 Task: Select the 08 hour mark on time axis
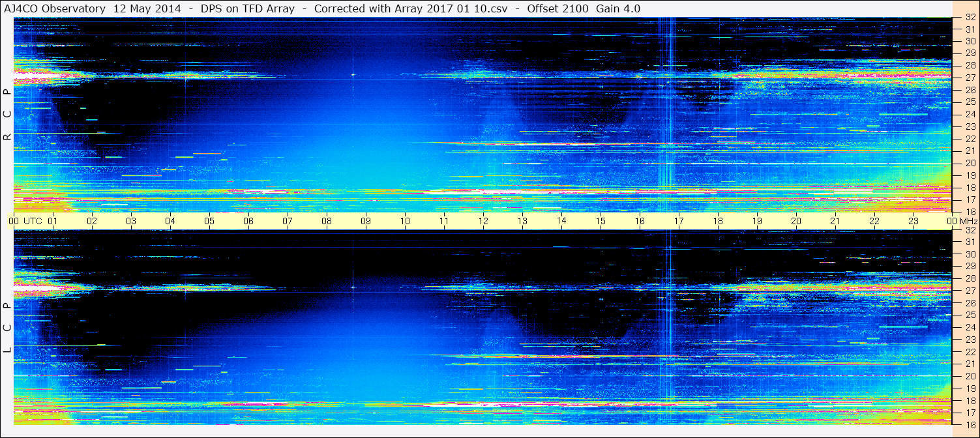coord(327,221)
